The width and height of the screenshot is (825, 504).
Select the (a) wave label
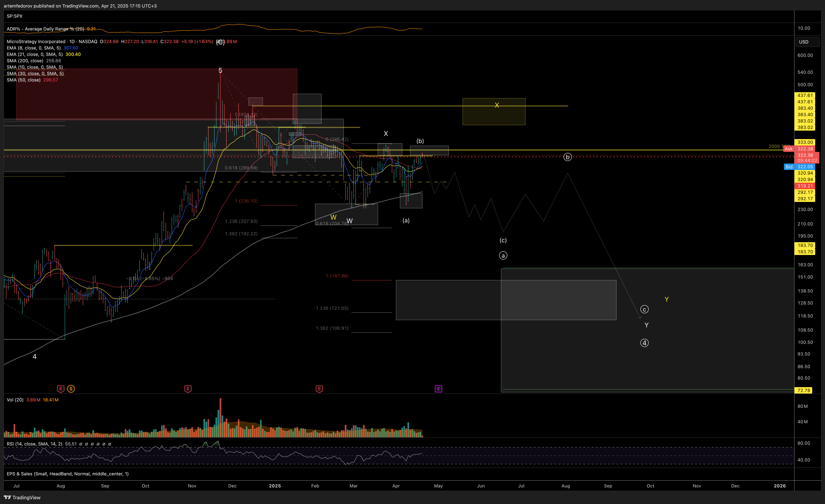(x=406, y=220)
